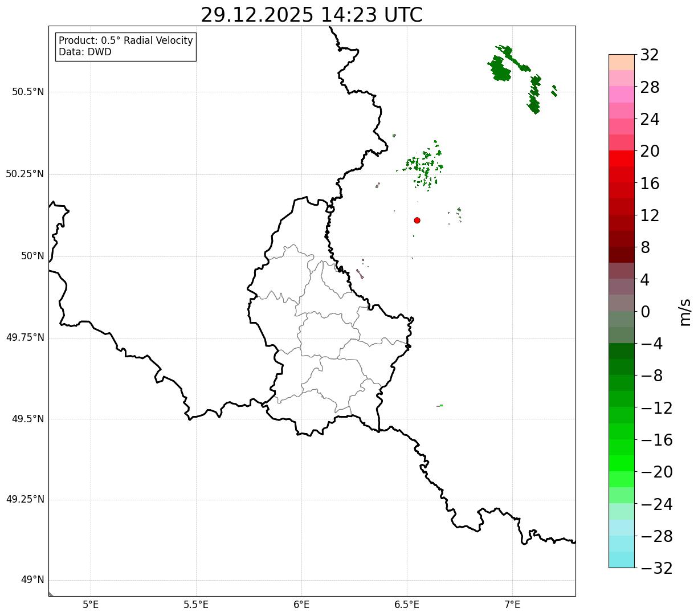Screen dimensions: 698x616
Task: Click the red radar site marker dot
Action: point(417,220)
